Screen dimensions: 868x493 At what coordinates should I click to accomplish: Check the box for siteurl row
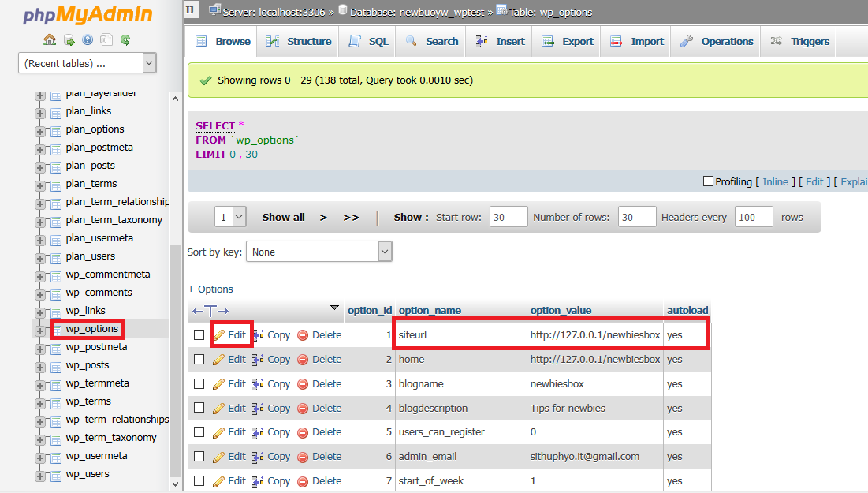pos(199,335)
